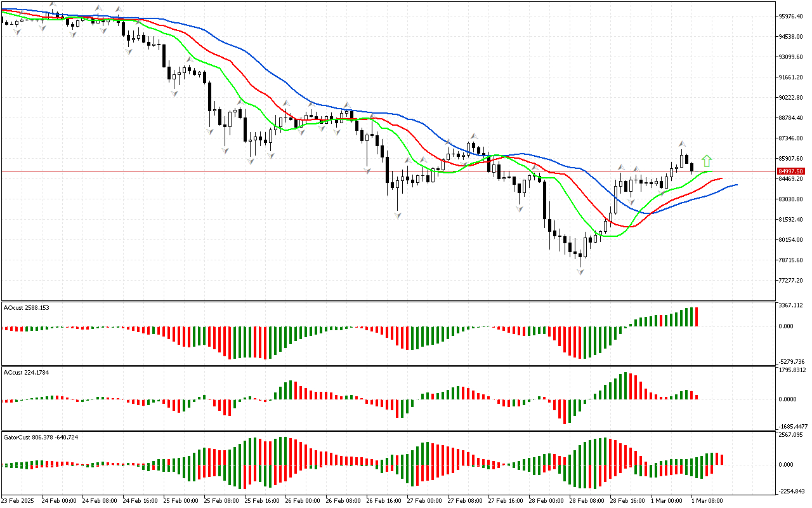The width and height of the screenshot is (812, 508).
Task: Select the 25 Feb 08:00 time label
Action: [x=221, y=501]
